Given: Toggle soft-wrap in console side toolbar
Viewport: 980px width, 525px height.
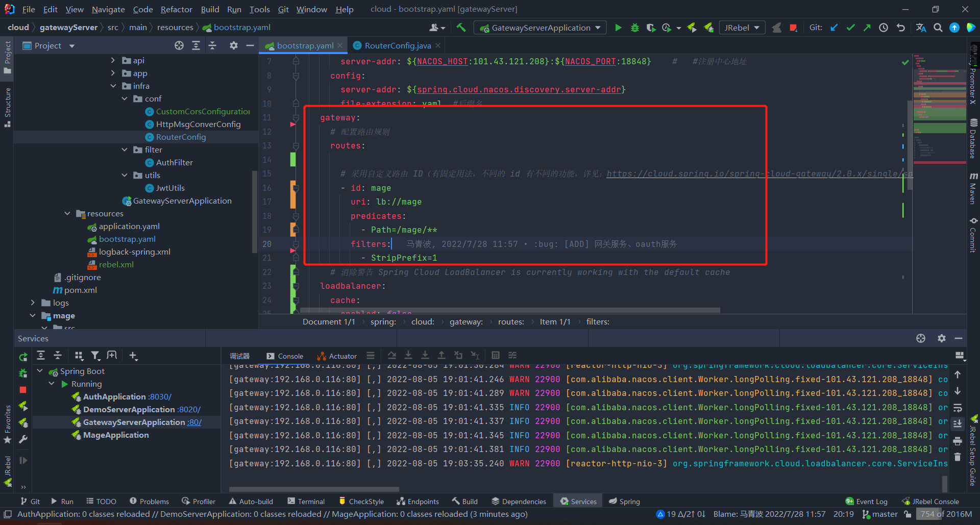Looking at the screenshot, I should [x=958, y=408].
